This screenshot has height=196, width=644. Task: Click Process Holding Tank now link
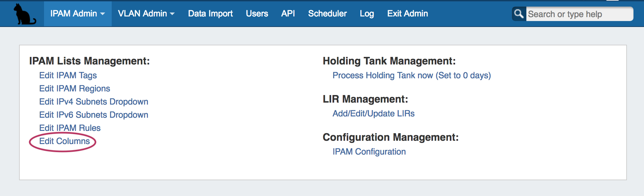coord(411,75)
